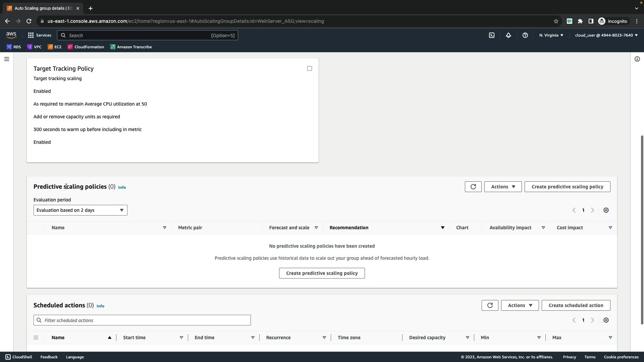Open Info link beside Predictive scaling policies

tap(122, 187)
